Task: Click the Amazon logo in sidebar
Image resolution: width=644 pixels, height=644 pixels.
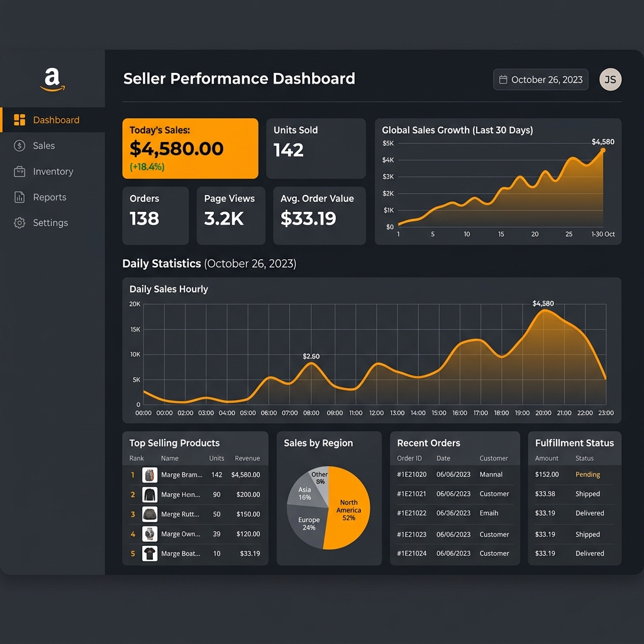Action: click(52, 80)
